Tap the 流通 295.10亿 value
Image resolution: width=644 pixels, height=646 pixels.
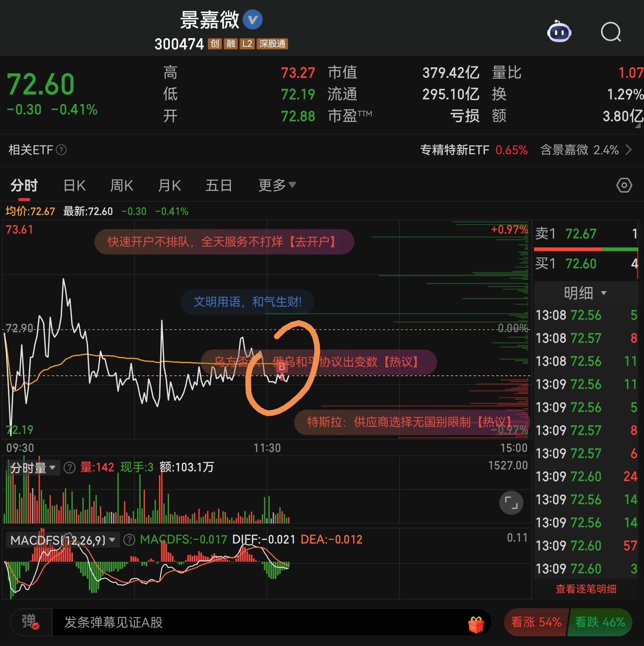click(x=450, y=94)
